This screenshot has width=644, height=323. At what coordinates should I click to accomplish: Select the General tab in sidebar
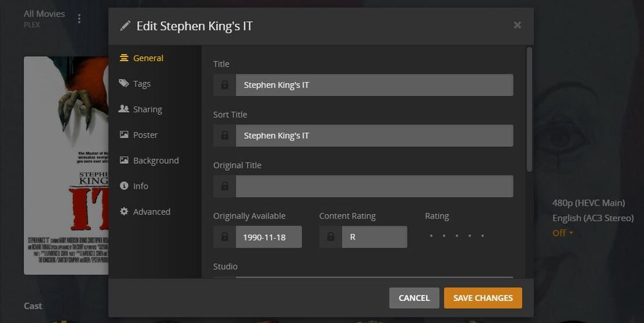(141, 58)
